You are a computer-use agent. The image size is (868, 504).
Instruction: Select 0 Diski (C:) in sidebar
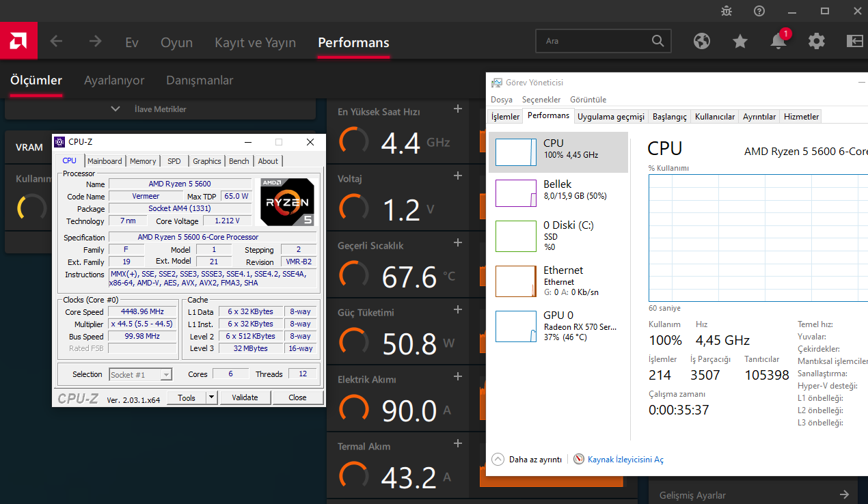point(558,236)
